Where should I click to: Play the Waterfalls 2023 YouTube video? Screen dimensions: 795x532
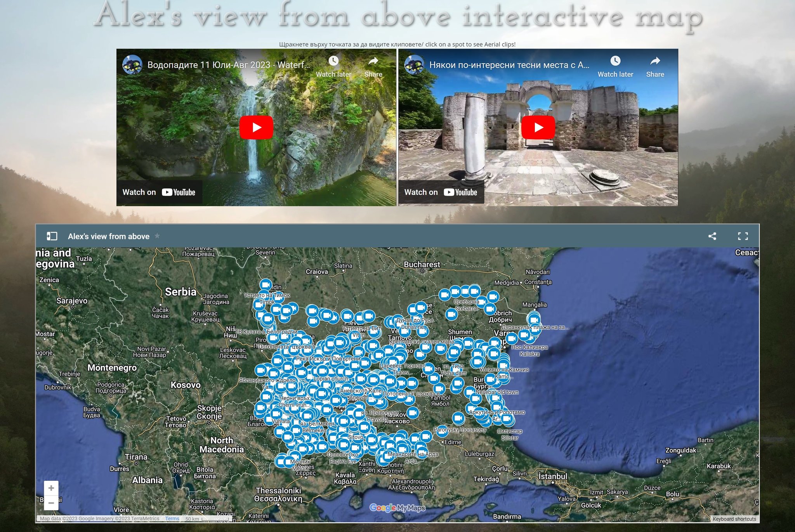click(256, 127)
